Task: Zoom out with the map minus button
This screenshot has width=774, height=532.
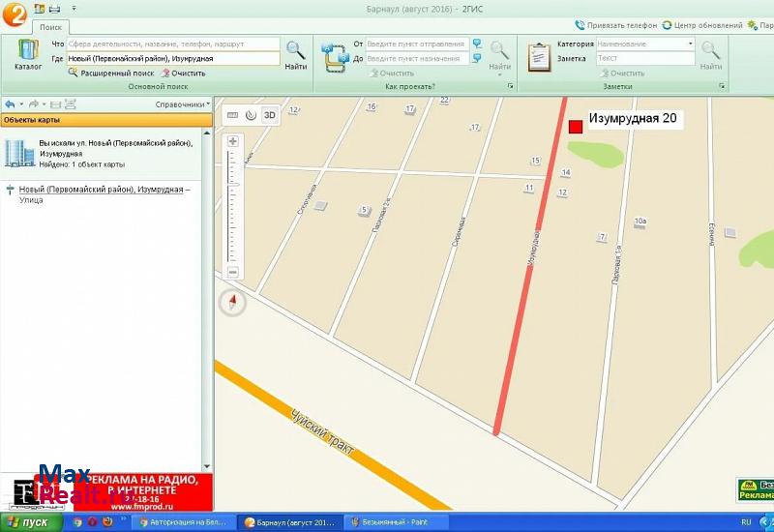Action: (232, 273)
